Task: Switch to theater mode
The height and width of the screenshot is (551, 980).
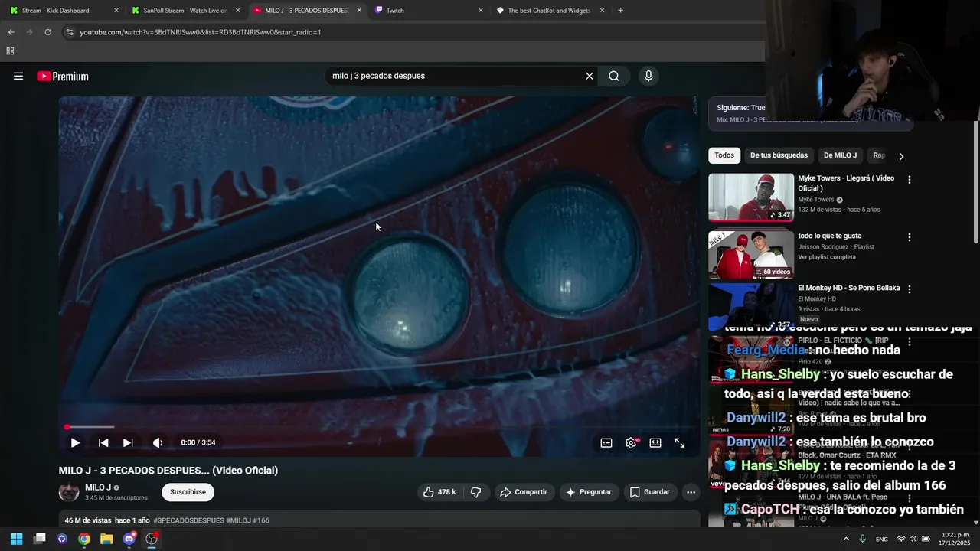Action: click(655, 442)
